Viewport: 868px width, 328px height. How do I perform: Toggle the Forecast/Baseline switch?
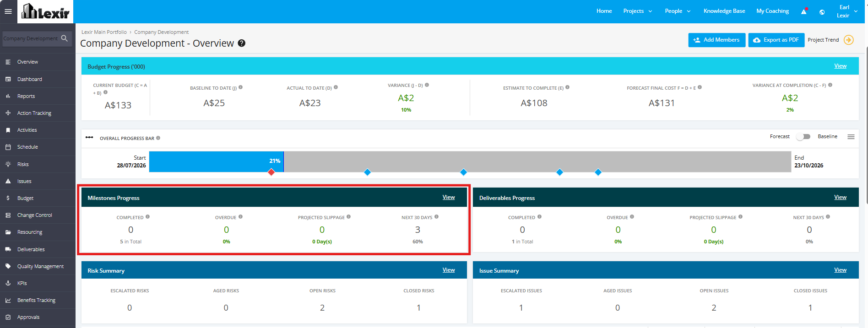[803, 136]
